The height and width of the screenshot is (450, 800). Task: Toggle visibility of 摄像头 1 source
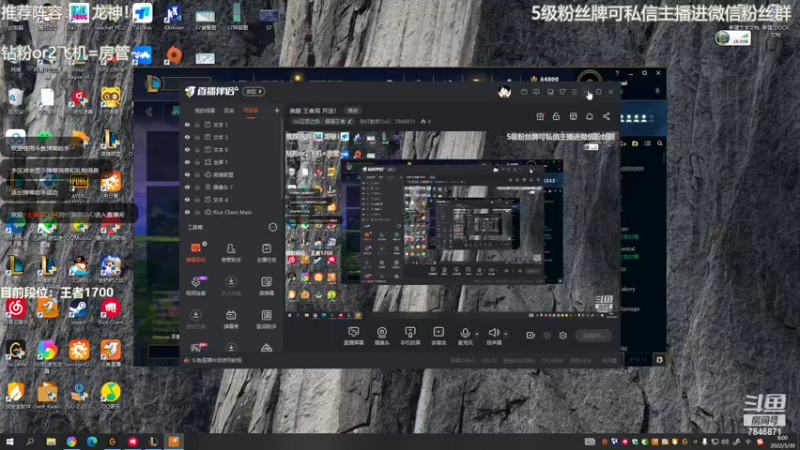click(x=187, y=187)
